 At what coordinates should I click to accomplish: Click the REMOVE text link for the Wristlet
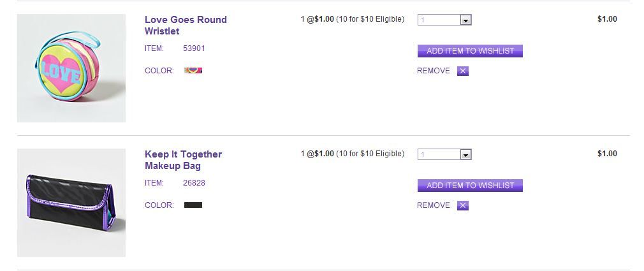point(434,71)
